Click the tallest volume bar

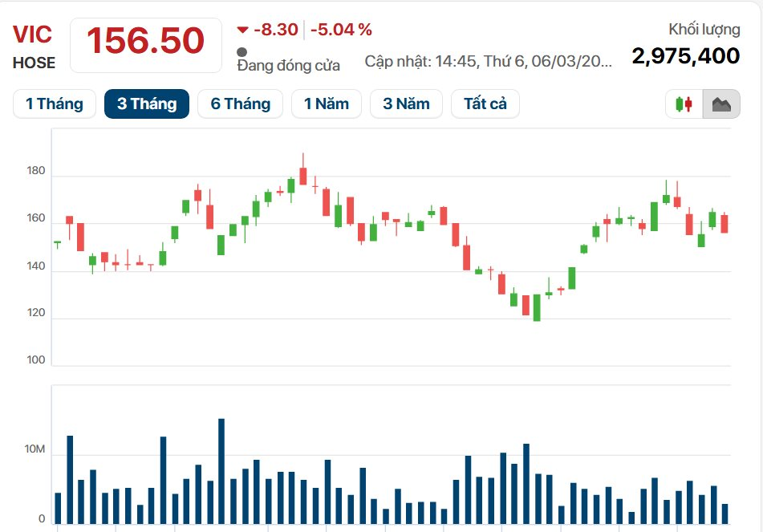pyautogui.click(x=221, y=469)
